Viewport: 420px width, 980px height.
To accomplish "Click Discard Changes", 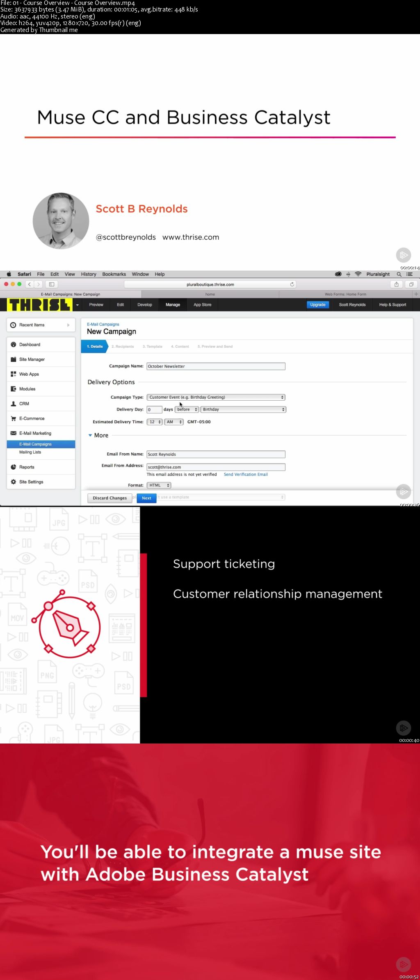I will click(110, 498).
